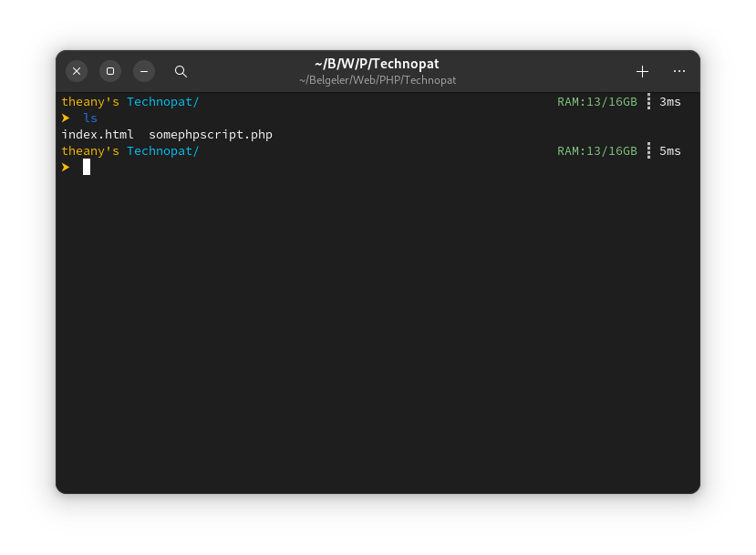756x555 pixels.
Task: Click the theany's username in the second prompt
Action: point(90,151)
